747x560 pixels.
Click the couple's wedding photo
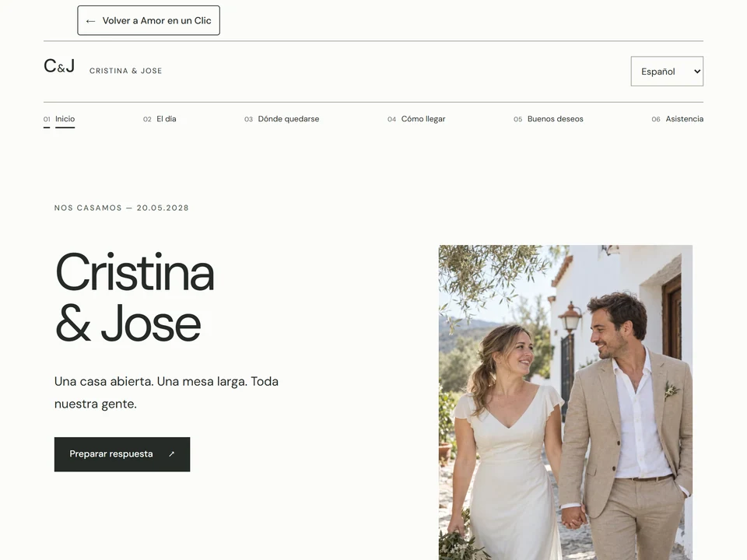tap(566, 402)
